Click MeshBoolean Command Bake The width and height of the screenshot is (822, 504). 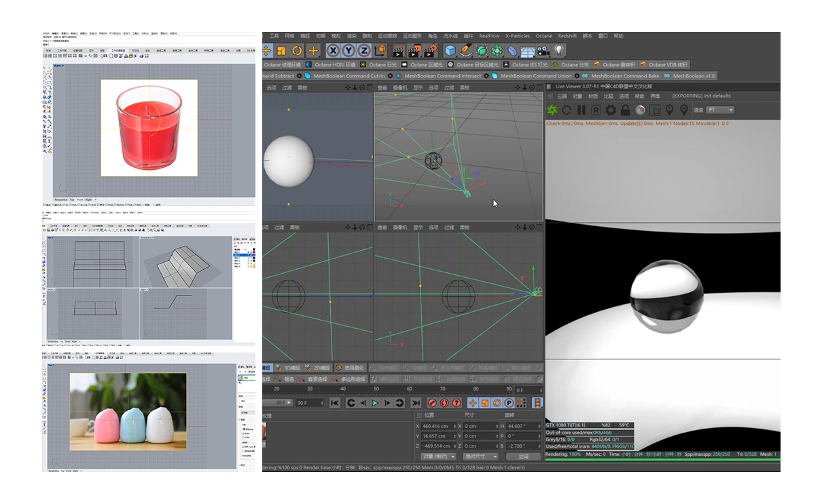tap(621, 76)
